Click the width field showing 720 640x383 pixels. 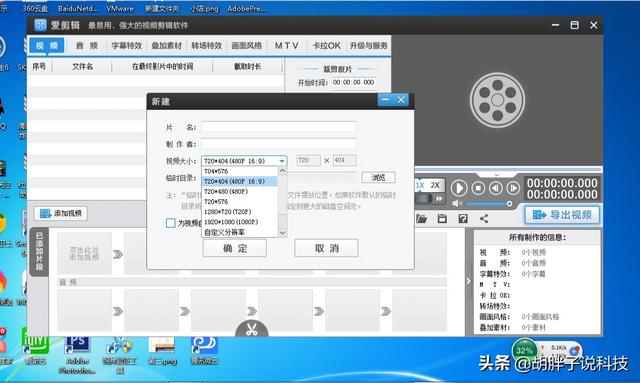[x=308, y=160]
